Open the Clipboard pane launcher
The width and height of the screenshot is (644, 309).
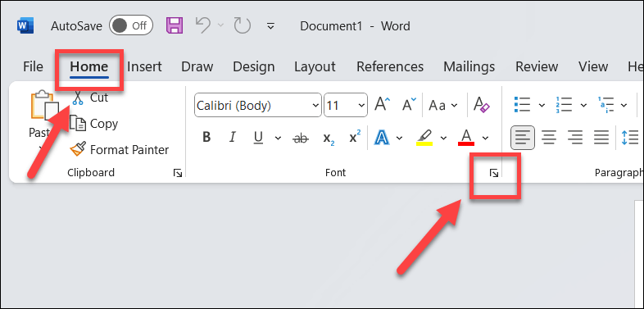[x=178, y=174]
